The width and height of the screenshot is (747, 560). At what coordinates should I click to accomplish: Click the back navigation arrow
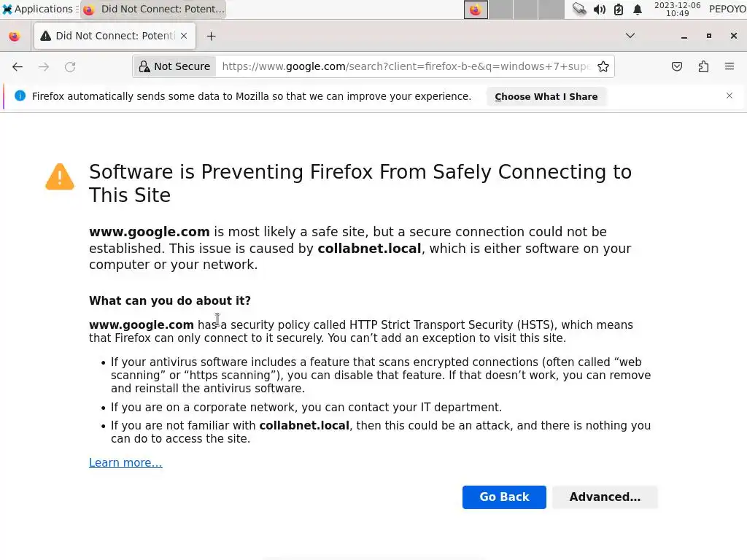(x=18, y=66)
